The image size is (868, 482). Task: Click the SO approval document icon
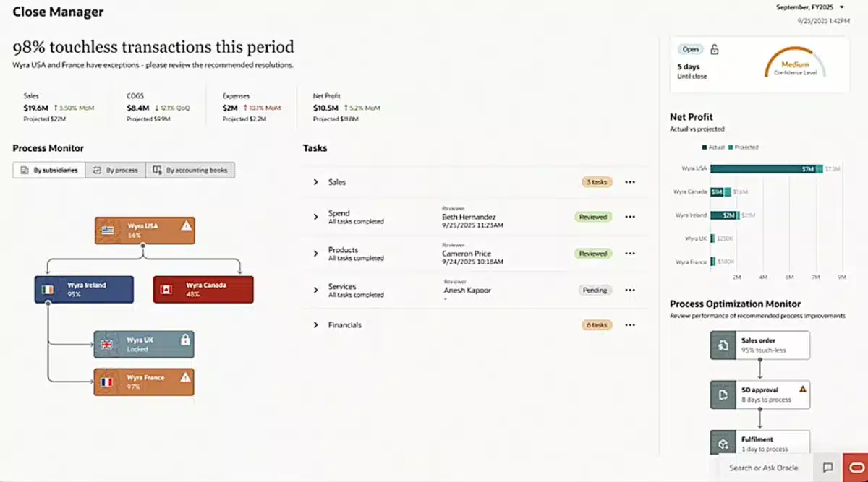tap(723, 395)
